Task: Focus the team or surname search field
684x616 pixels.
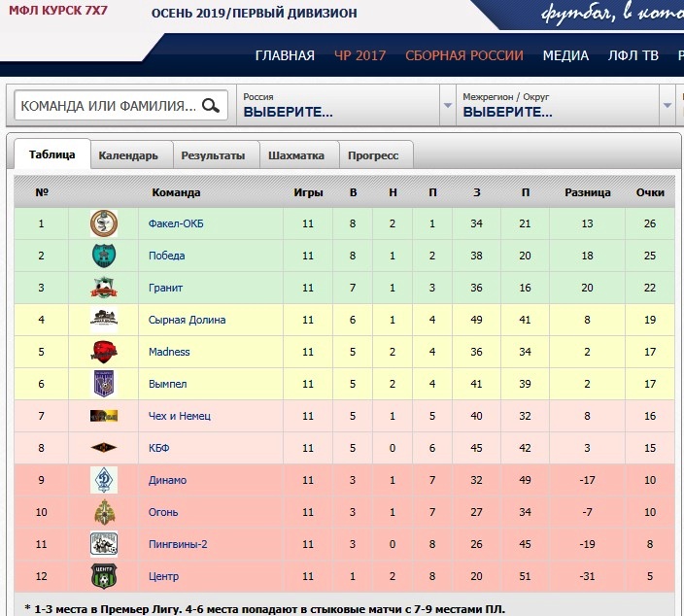Action: click(x=109, y=105)
